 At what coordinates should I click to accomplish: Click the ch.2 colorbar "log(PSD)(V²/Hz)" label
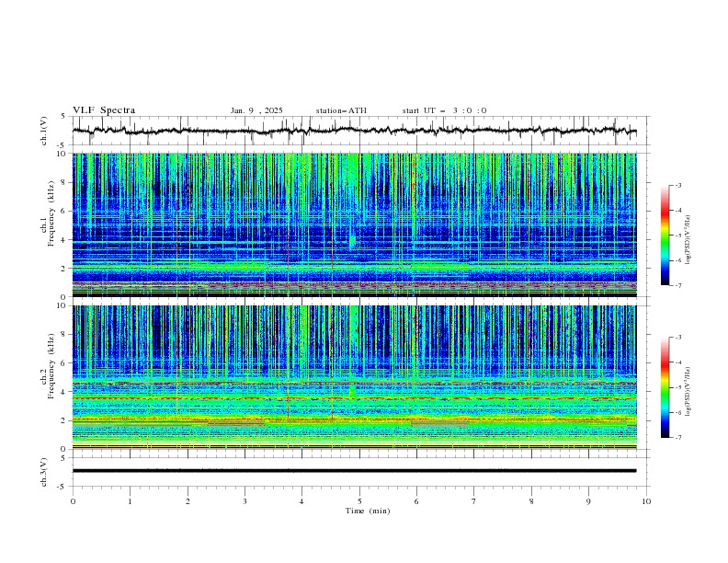(x=688, y=392)
